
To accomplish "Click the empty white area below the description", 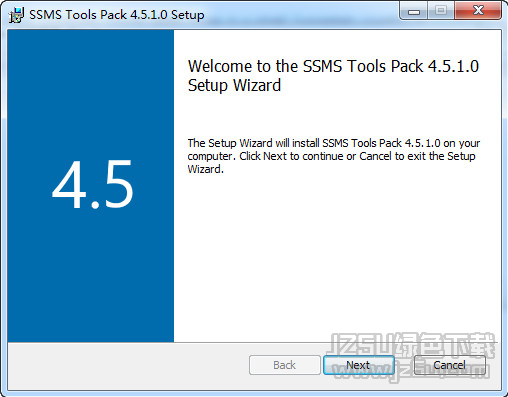I will click(337, 257).
